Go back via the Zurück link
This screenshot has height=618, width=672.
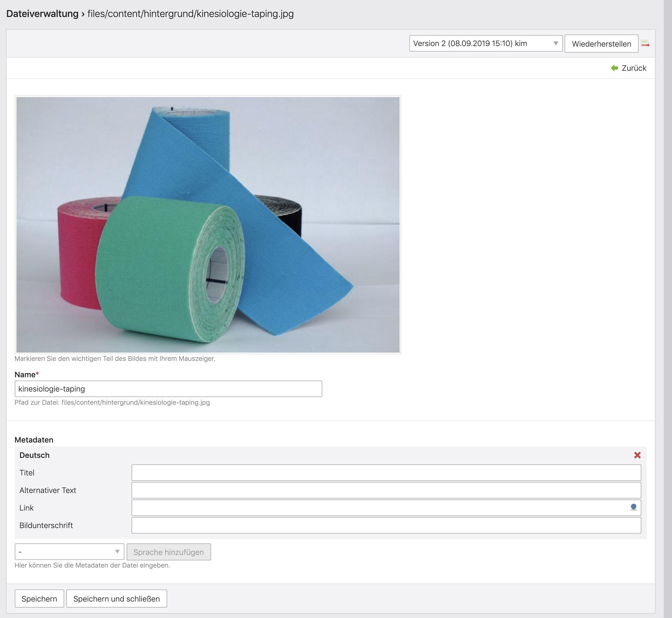(x=634, y=68)
